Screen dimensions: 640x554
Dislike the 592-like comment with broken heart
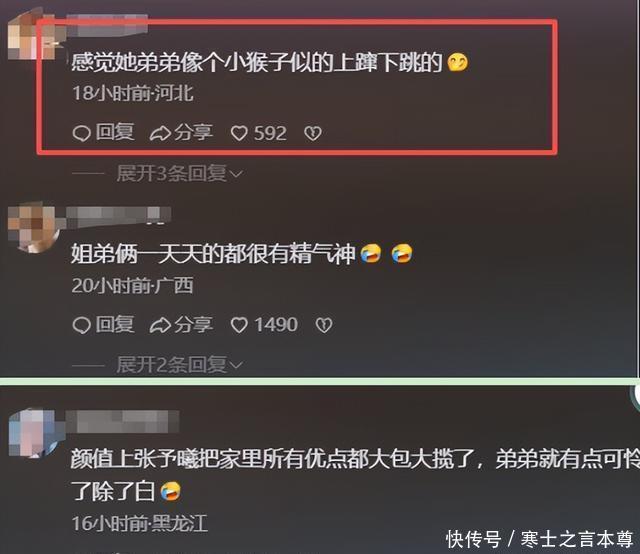click(x=313, y=133)
